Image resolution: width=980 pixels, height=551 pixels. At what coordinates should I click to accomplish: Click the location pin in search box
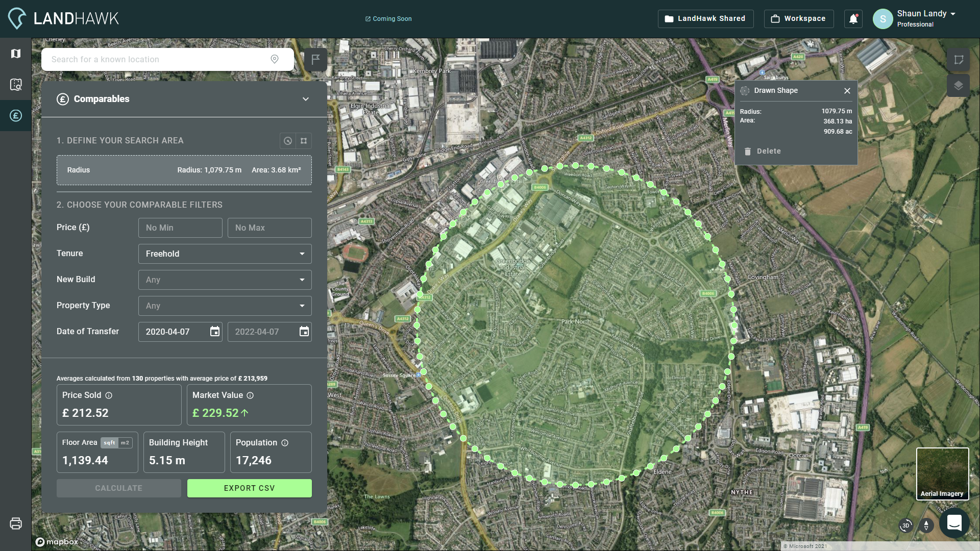[275, 59]
